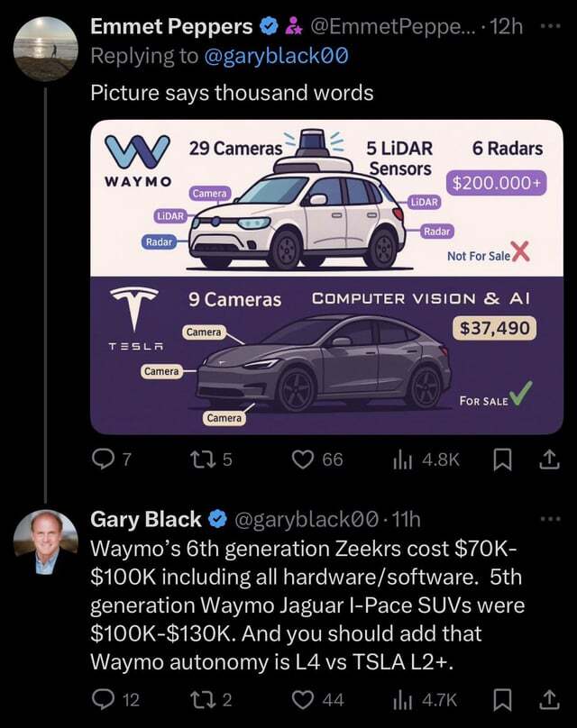577x728 pixels.
Task: Bookmark Emmet Peppers' tweet
Action: pos(502,460)
